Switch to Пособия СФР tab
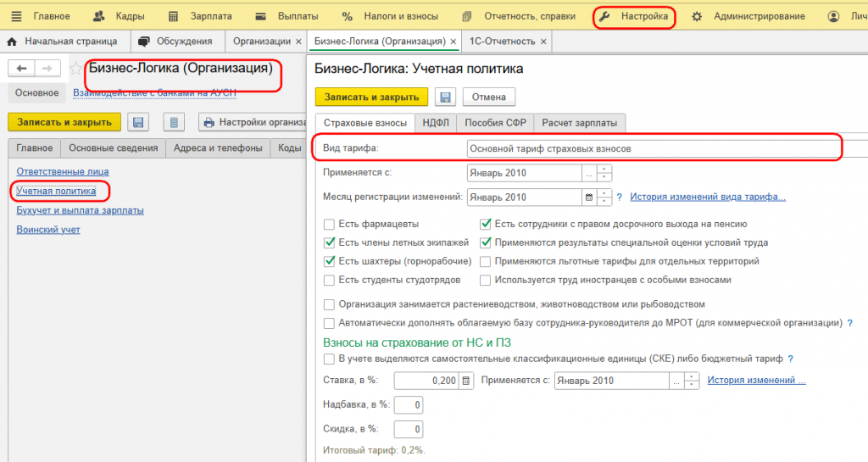The height and width of the screenshot is (462, 868). click(x=495, y=123)
